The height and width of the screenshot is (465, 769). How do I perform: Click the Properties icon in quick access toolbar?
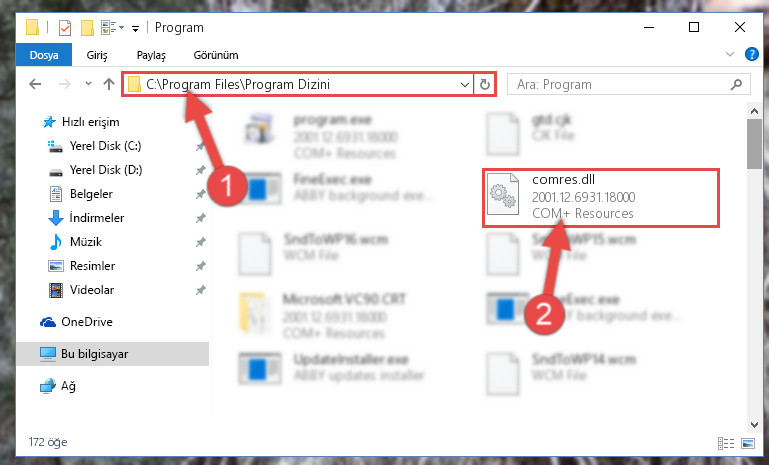[65, 27]
